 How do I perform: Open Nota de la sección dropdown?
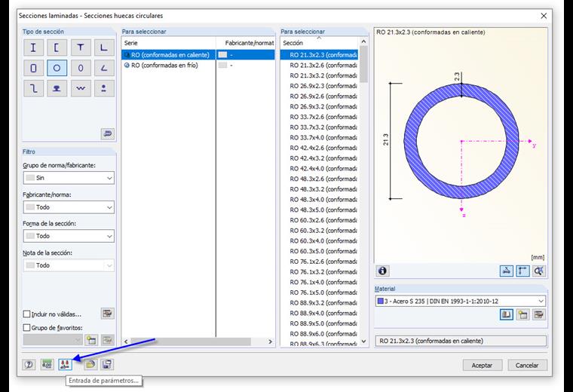click(x=69, y=265)
